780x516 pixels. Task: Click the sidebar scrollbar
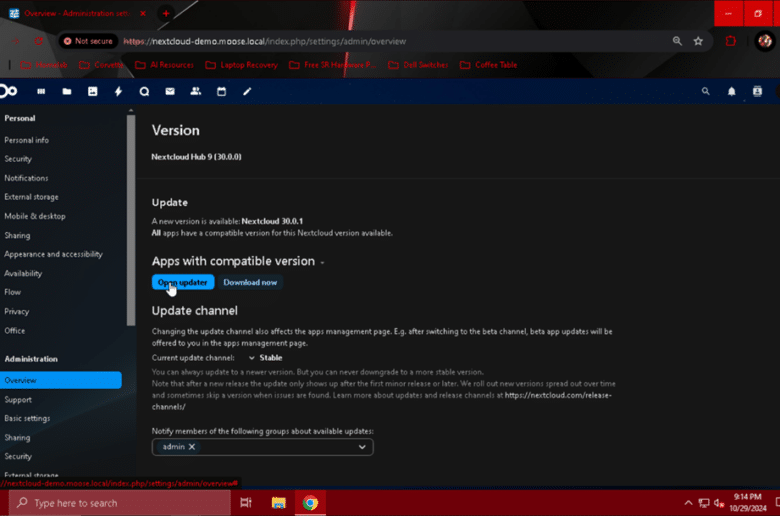(x=131, y=220)
